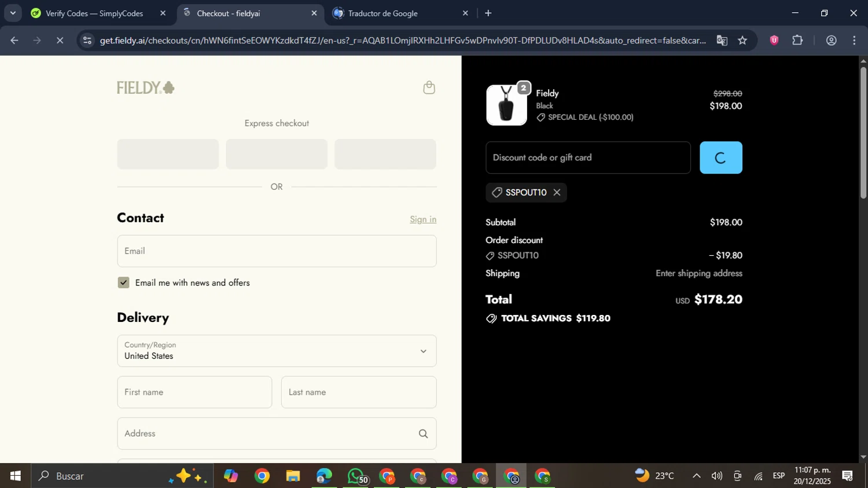
Task: Click the discount Apply button
Action: 721,157
